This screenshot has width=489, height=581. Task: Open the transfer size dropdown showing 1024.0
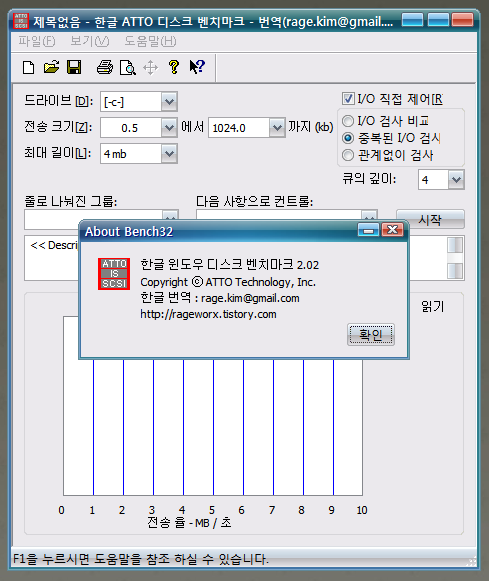277,128
